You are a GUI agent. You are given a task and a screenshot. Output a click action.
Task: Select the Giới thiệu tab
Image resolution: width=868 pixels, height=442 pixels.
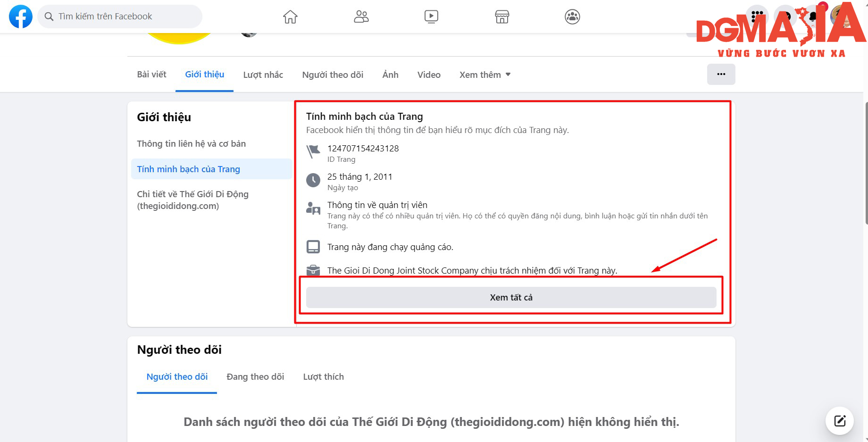pos(205,75)
